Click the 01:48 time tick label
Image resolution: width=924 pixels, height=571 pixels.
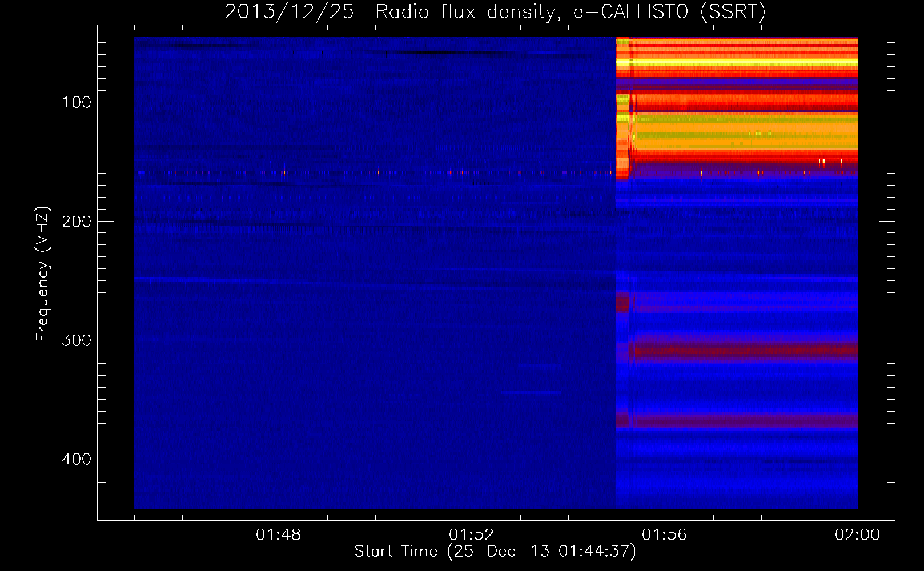click(x=279, y=535)
